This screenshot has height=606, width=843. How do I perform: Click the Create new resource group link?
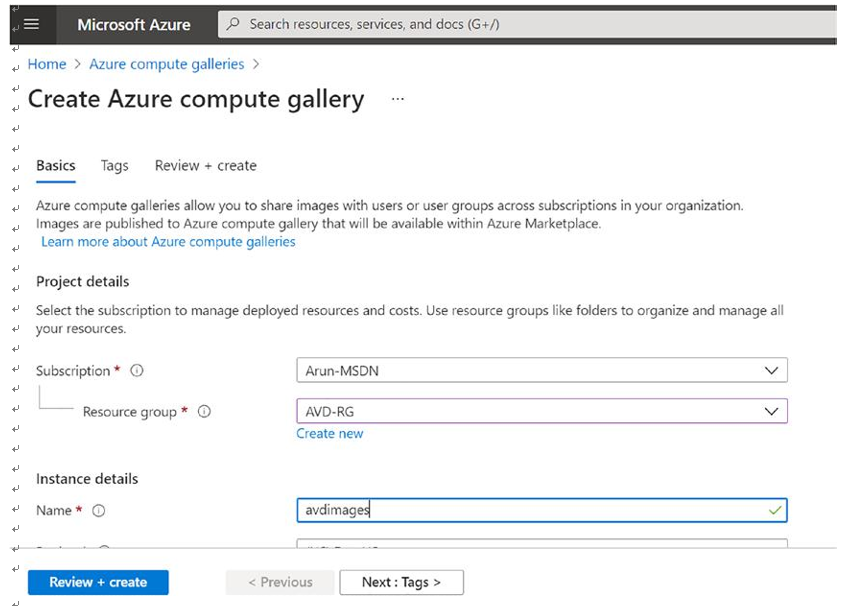(330, 433)
